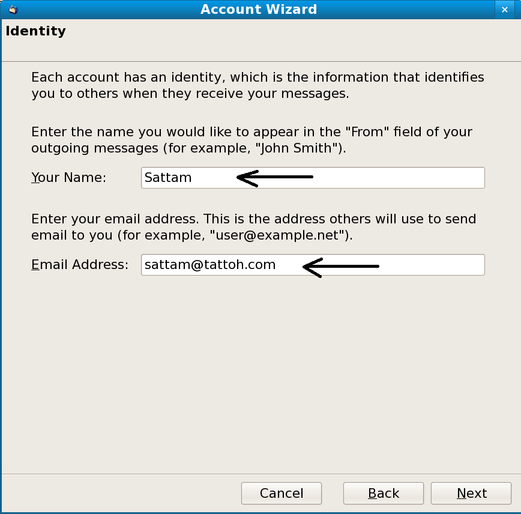The height and width of the screenshot is (514, 521).
Task: Focus the Email Address input field
Action: tap(313, 265)
